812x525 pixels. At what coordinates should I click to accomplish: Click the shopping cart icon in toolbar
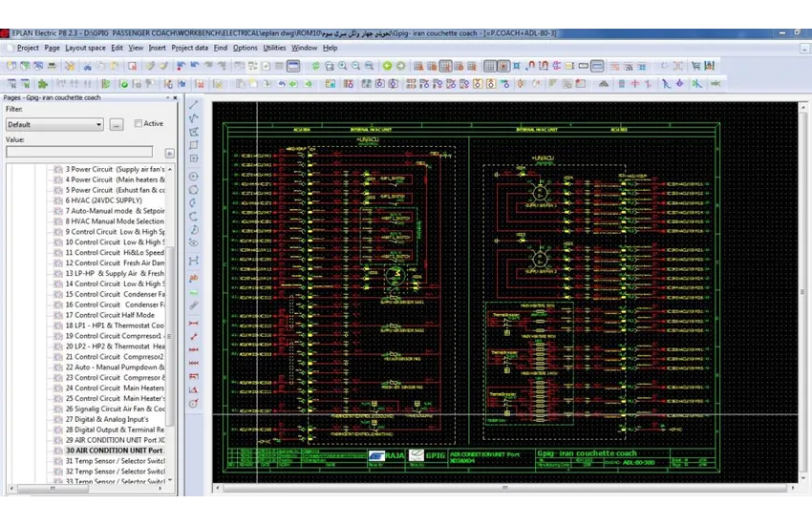point(694,66)
